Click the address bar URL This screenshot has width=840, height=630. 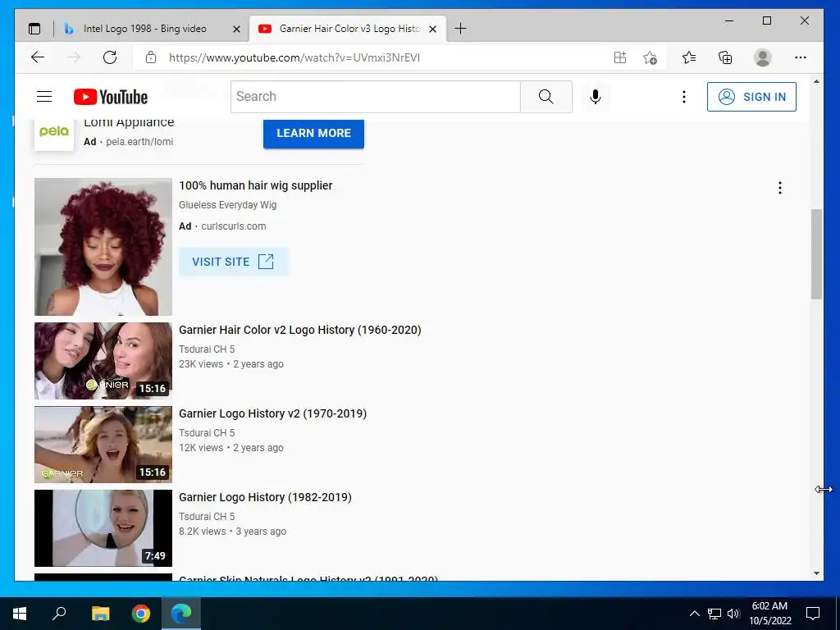pyautogui.click(x=294, y=57)
